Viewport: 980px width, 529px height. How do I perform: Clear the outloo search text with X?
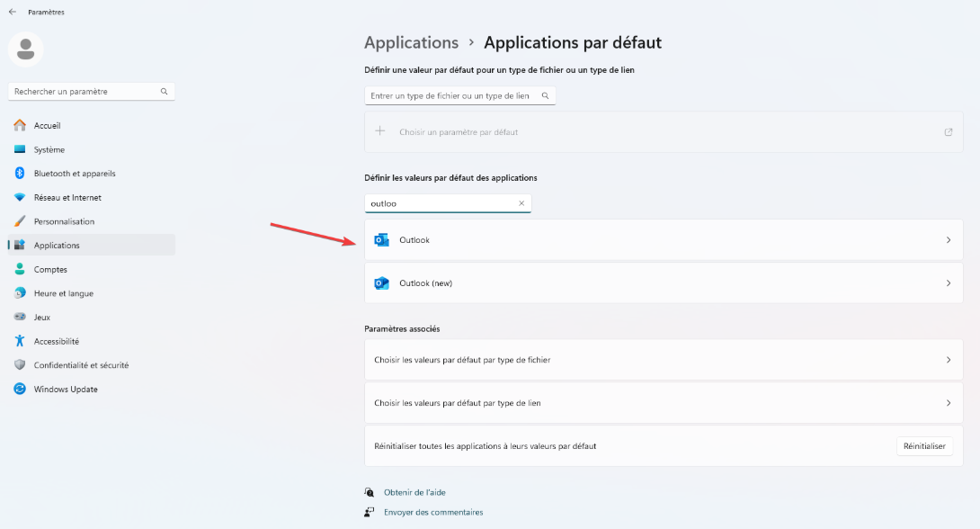521,203
